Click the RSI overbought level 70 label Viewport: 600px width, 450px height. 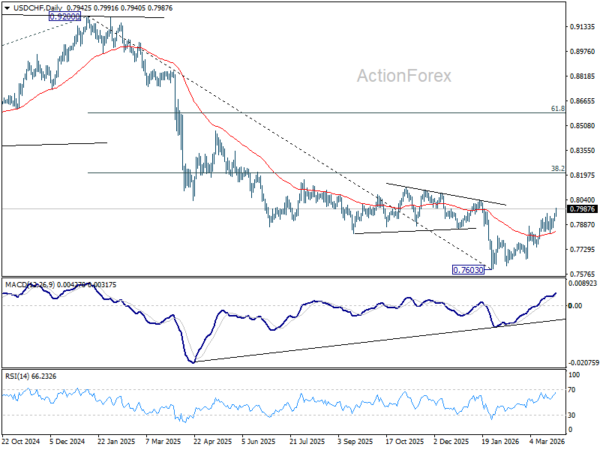pos(572,390)
